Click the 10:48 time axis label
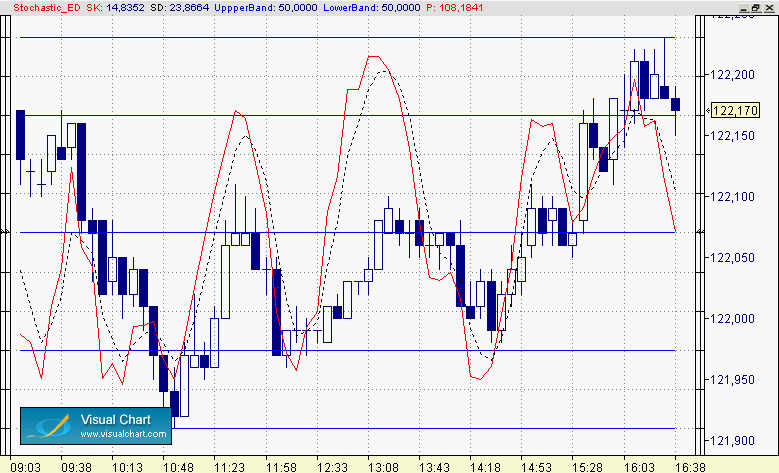Screen dimensions: 779x473 [x=178, y=468]
